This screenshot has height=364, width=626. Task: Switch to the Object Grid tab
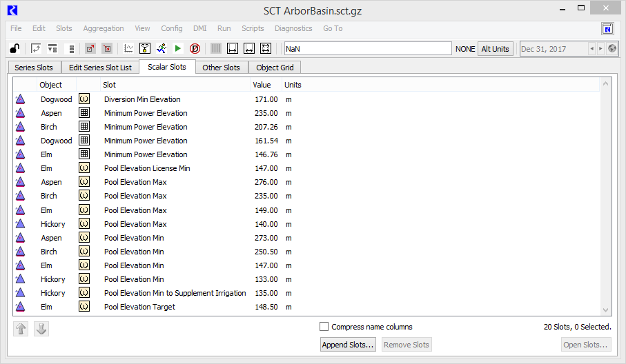tap(275, 68)
